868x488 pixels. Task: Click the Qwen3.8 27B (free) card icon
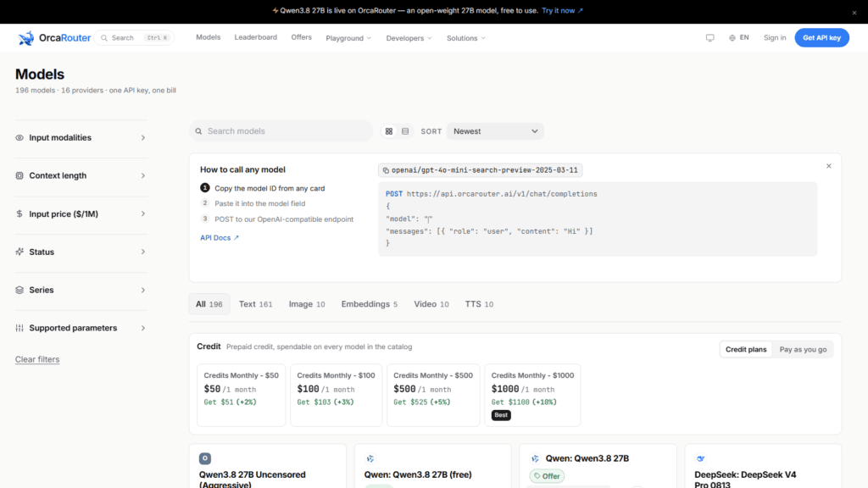(x=370, y=458)
